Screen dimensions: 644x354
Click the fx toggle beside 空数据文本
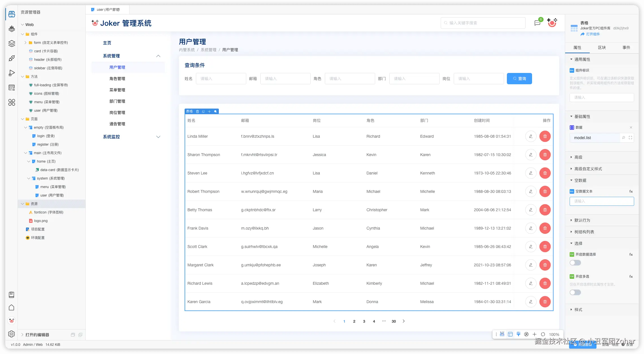[631, 191]
